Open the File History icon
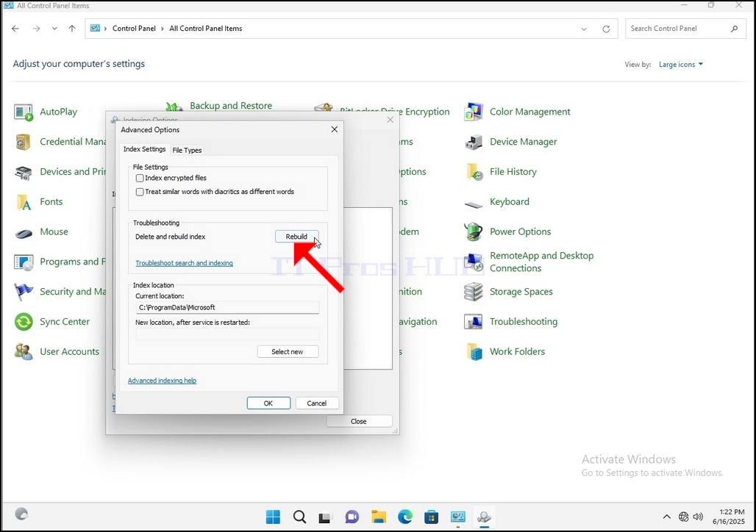 tap(474, 172)
